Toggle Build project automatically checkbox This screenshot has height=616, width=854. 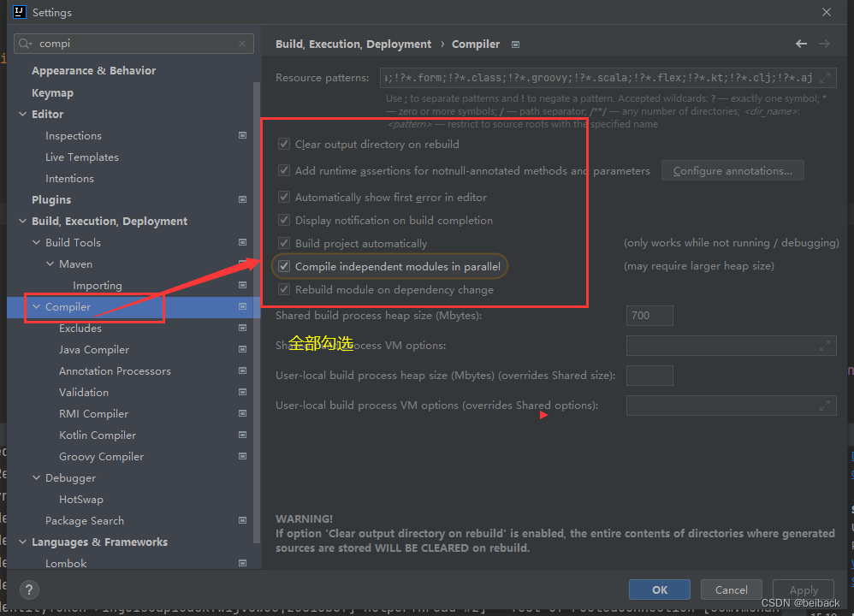[284, 244]
